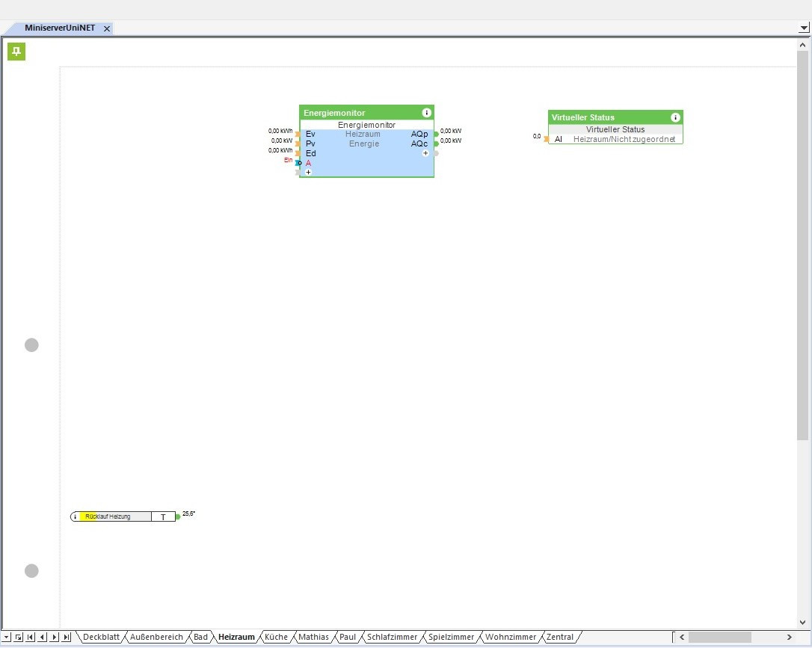The image size is (812, 648).
Task: Click the horizontal scrollbar thumb
Action: coord(720,637)
